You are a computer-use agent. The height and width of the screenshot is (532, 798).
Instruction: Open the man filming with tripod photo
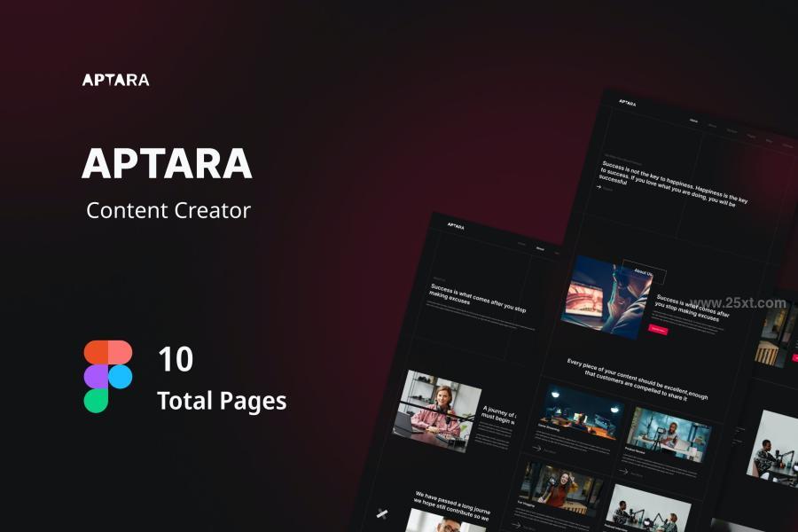pos(669,434)
